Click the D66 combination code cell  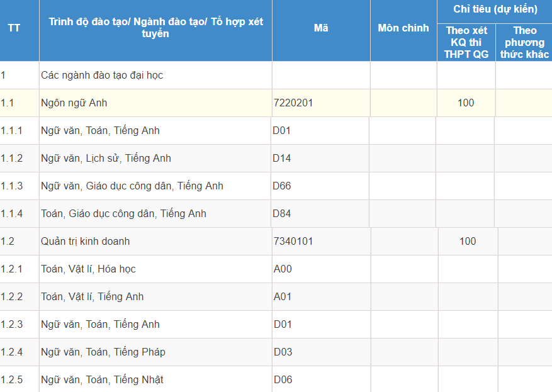click(282, 186)
